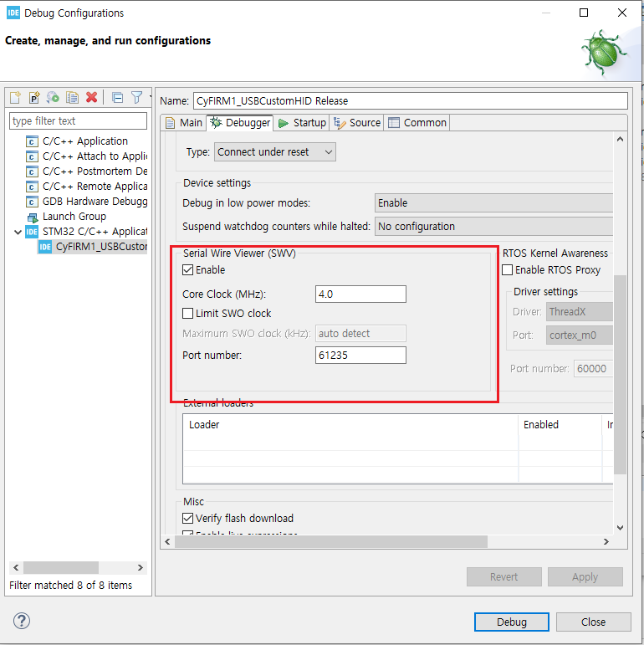Click scroll up arrow in debugger pane
This screenshot has height=645, width=644.
(x=620, y=139)
